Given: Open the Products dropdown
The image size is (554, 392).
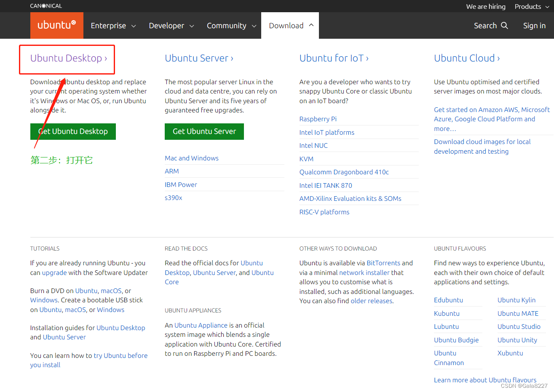Looking at the screenshot, I should pyautogui.click(x=532, y=6).
